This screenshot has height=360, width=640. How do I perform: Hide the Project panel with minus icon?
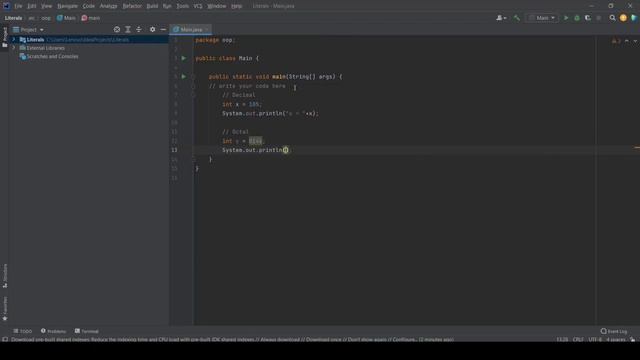163,29
